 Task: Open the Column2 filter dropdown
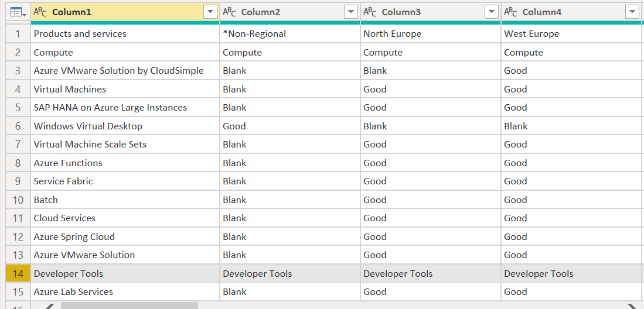351,12
